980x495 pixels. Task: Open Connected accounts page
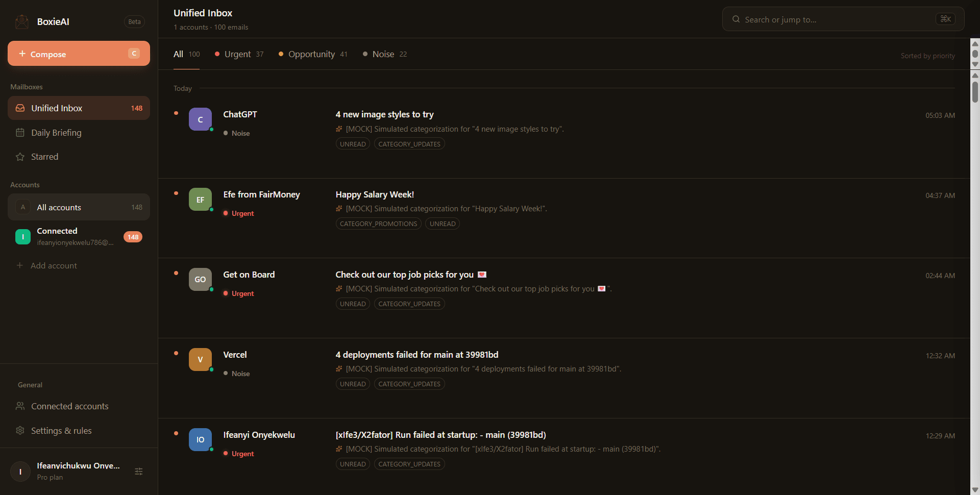pyautogui.click(x=79, y=406)
